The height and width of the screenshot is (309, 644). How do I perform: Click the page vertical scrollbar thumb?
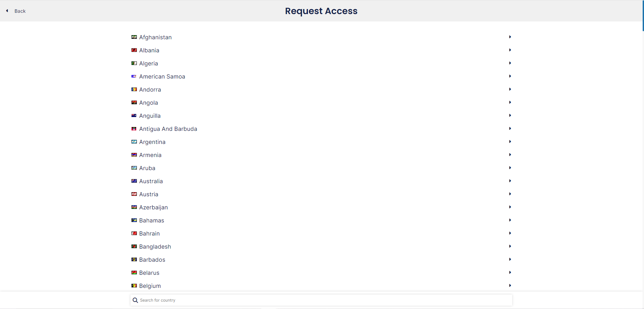pyautogui.click(x=643, y=16)
